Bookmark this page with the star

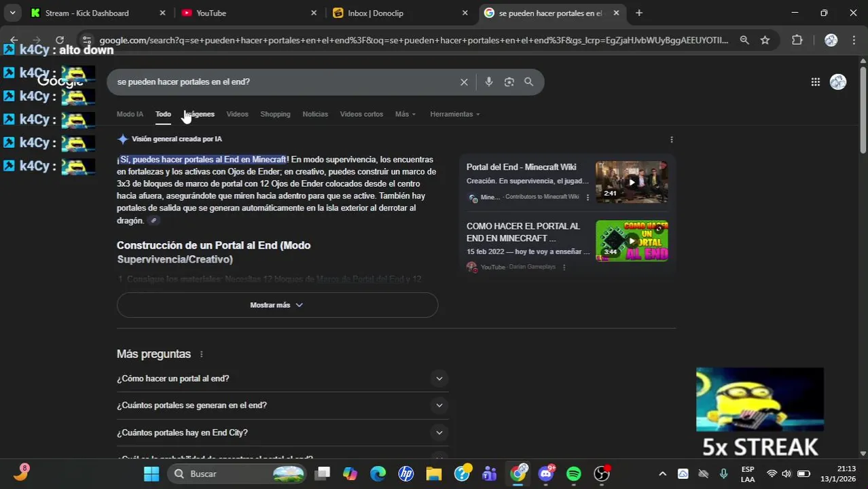point(765,40)
